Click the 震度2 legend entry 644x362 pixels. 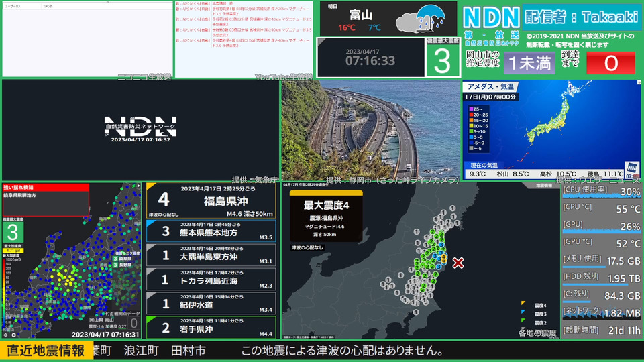tap(535, 323)
